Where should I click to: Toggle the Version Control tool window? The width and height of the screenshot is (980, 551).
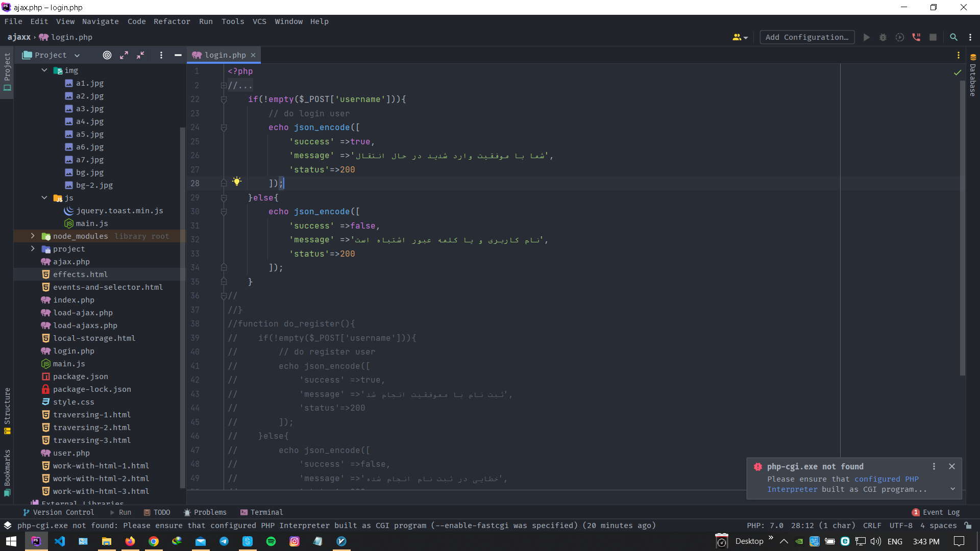(x=59, y=512)
